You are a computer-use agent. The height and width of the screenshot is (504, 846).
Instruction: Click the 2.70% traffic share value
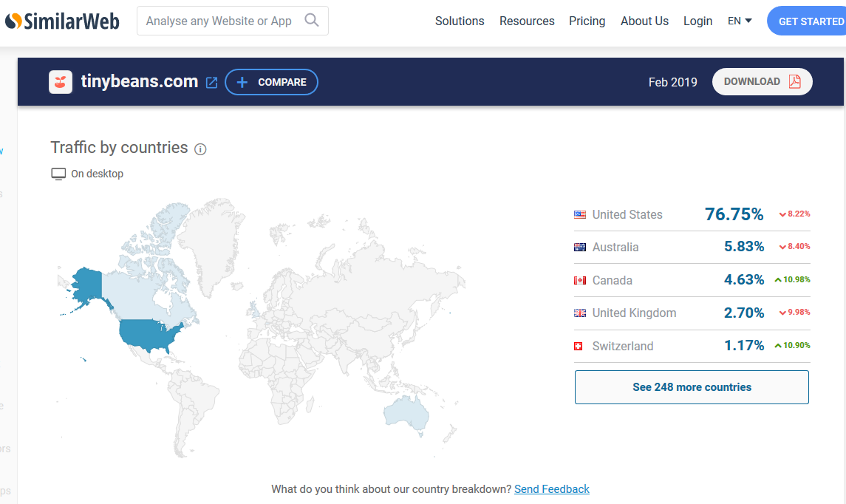(x=743, y=313)
